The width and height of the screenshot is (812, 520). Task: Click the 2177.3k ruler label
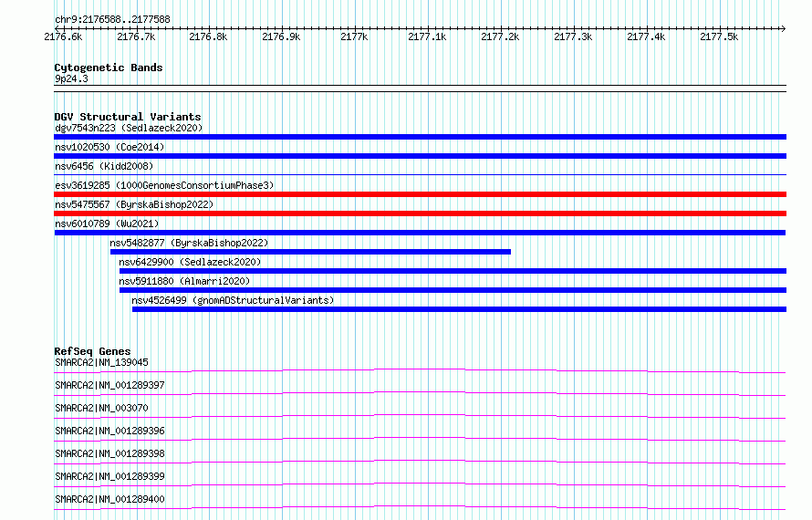point(573,36)
